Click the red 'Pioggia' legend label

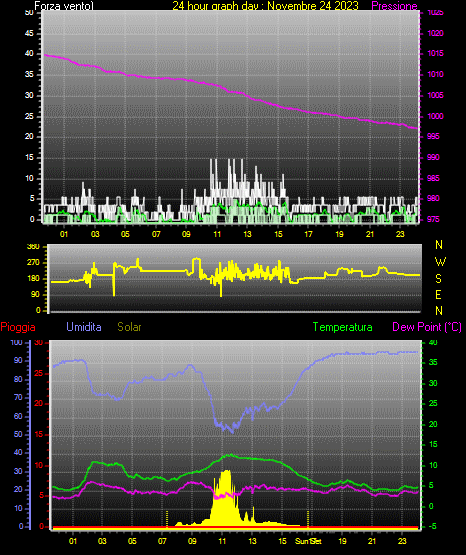pos(18,327)
